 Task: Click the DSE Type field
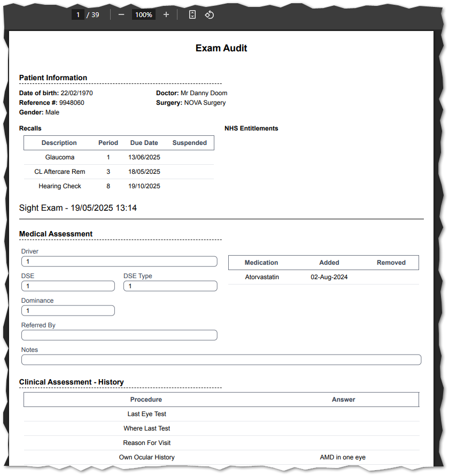[170, 286]
